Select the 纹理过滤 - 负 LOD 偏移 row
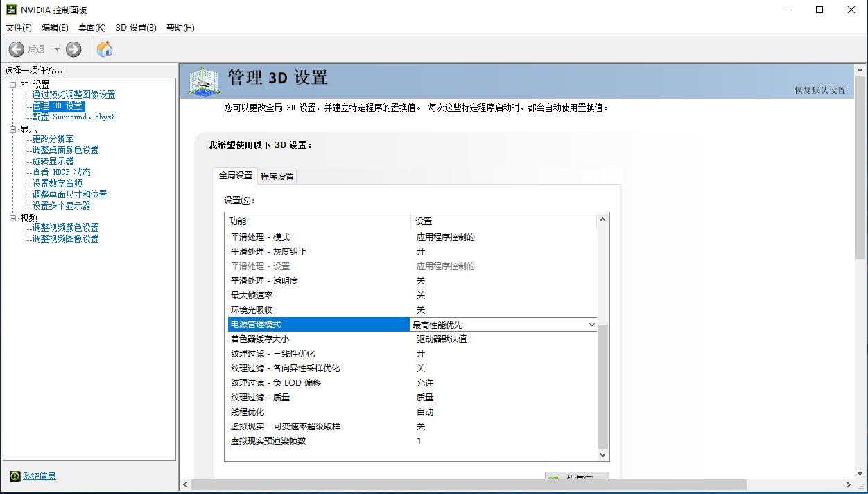 coord(411,383)
